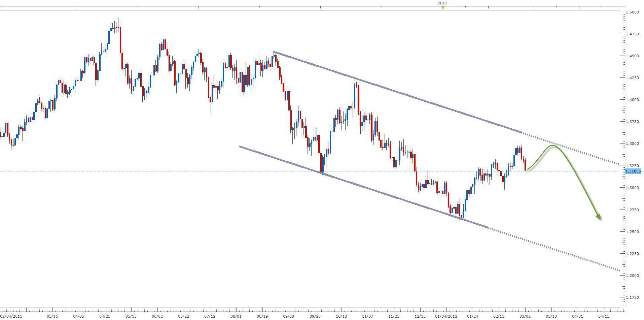Click the 03/16 date axis label
Viewport: 644px width, 320px height.
click(x=52, y=316)
